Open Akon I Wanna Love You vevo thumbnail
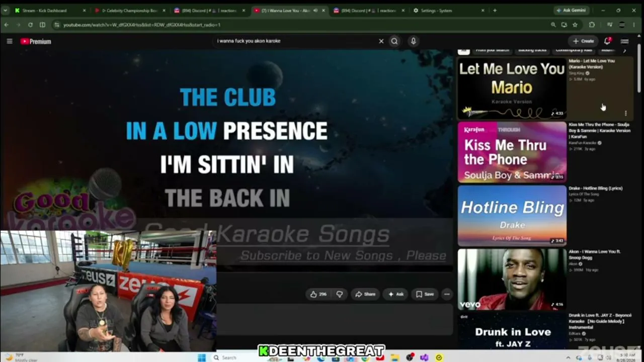This screenshot has height=362, width=644. 512,279
